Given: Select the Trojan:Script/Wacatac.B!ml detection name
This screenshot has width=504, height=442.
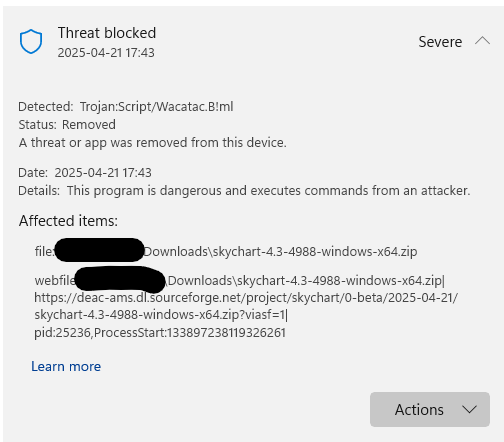Looking at the screenshot, I should (x=156, y=107).
